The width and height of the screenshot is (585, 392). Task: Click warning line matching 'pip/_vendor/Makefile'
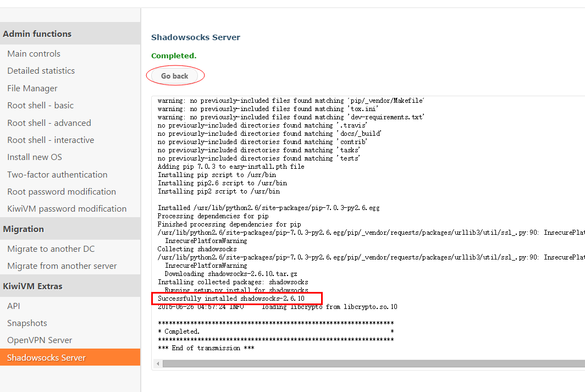291,100
